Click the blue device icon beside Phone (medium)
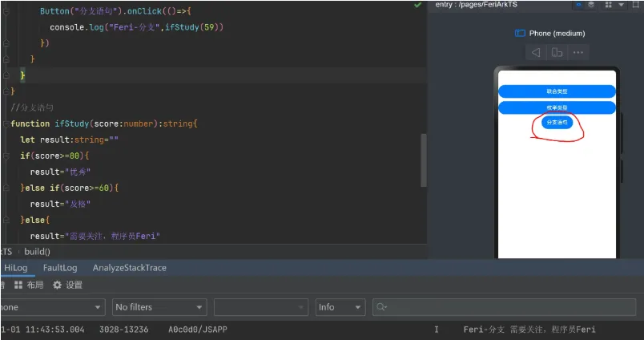Viewport: 644px width, 340px height. [520, 33]
